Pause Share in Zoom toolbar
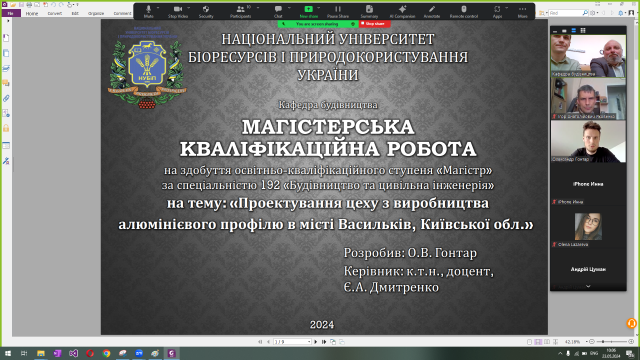 coord(338,11)
